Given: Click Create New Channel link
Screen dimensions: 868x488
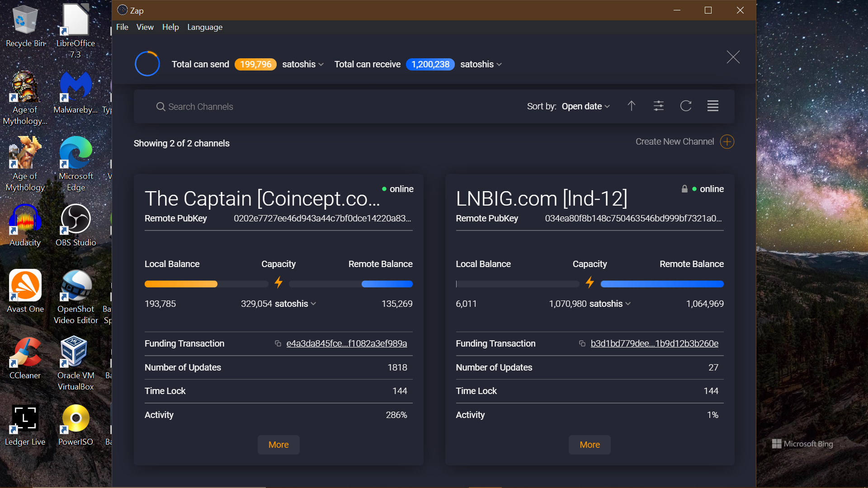Looking at the screenshot, I should (675, 141).
